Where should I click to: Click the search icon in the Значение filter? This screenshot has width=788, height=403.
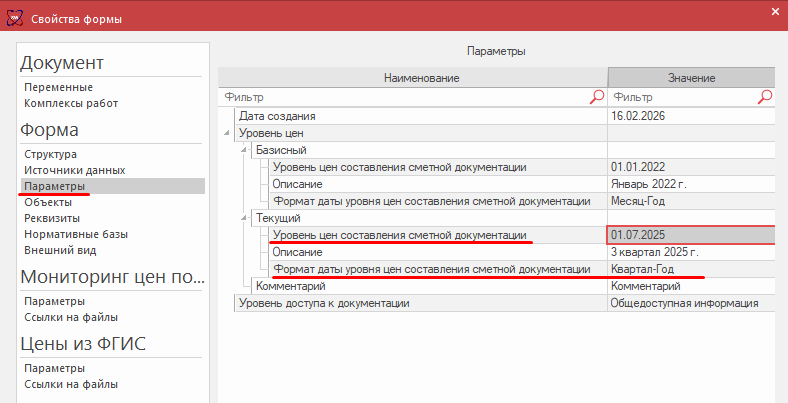(765, 97)
